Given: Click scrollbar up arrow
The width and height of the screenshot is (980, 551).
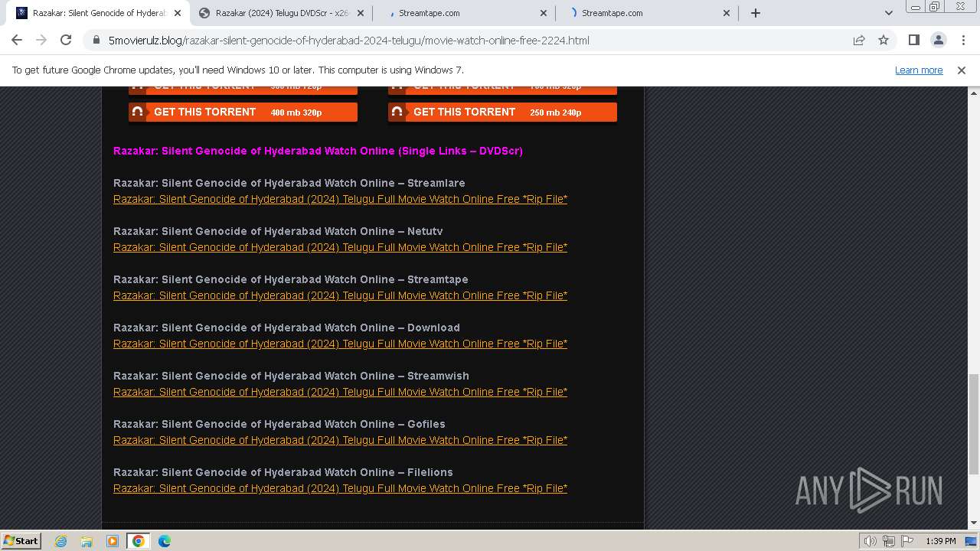Looking at the screenshot, I should pyautogui.click(x=973, y=92).
